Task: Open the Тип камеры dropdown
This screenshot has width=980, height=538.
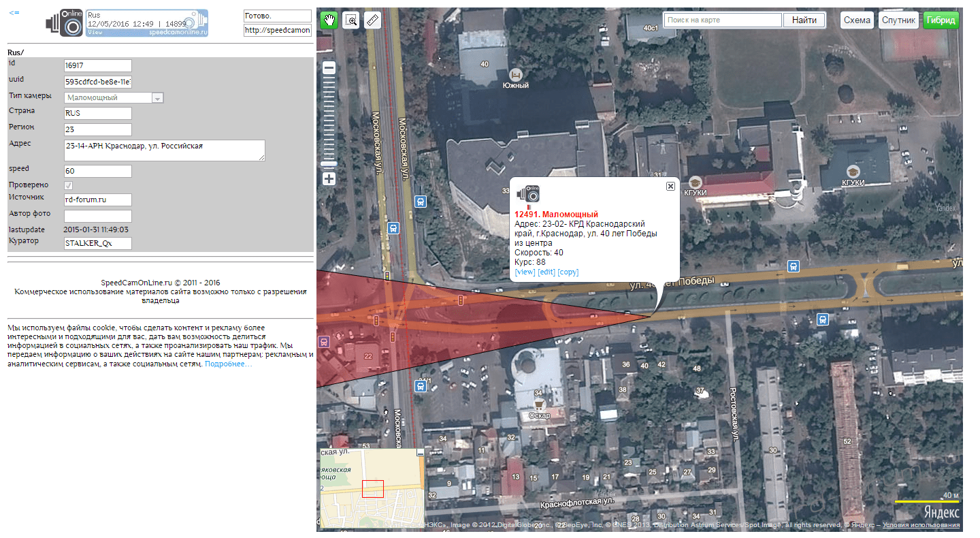Action: pyautogui.click(x=157, y=98)
